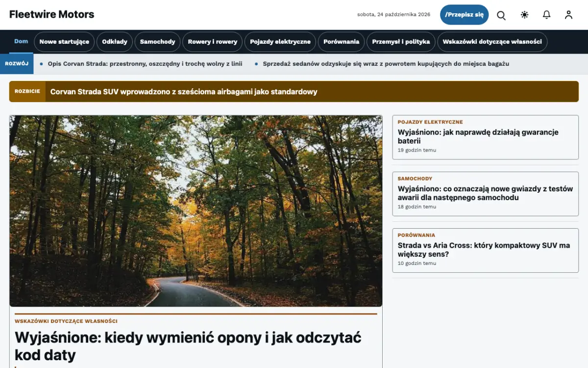This screenshot has height=368, width=588.
Task: Go to Fleetwire Motors homepage logo
Action: (x=51, y=15)
